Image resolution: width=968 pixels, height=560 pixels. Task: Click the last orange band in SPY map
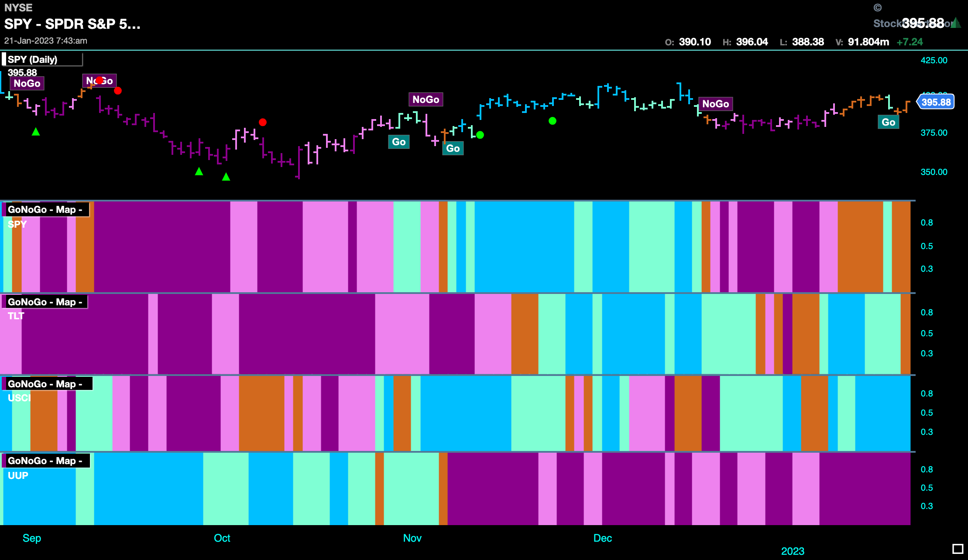pos(901,246)
